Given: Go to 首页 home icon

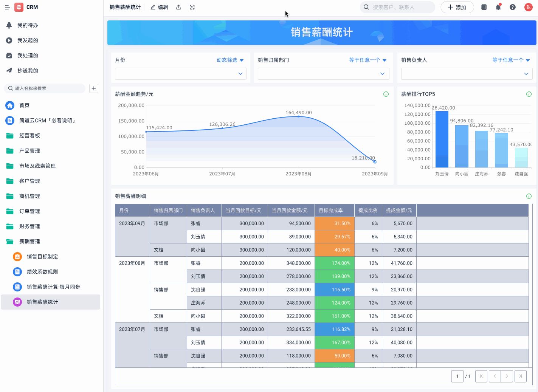Looking at the screenshot, I should (10, 105).
